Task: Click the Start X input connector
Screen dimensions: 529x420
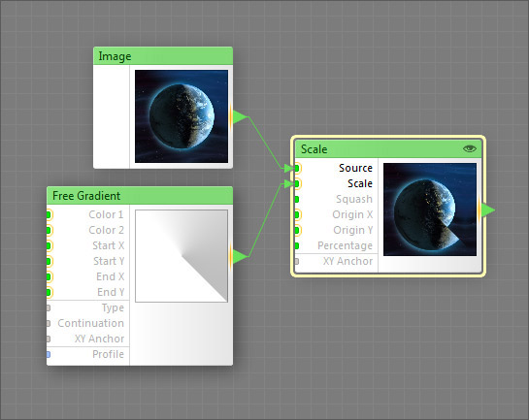Action: coord(49,245)
